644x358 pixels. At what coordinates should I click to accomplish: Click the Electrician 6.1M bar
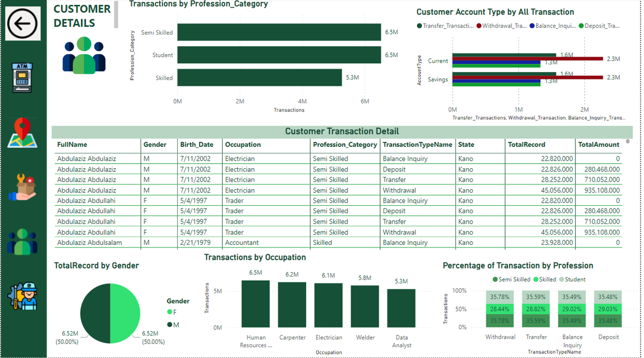328,305
